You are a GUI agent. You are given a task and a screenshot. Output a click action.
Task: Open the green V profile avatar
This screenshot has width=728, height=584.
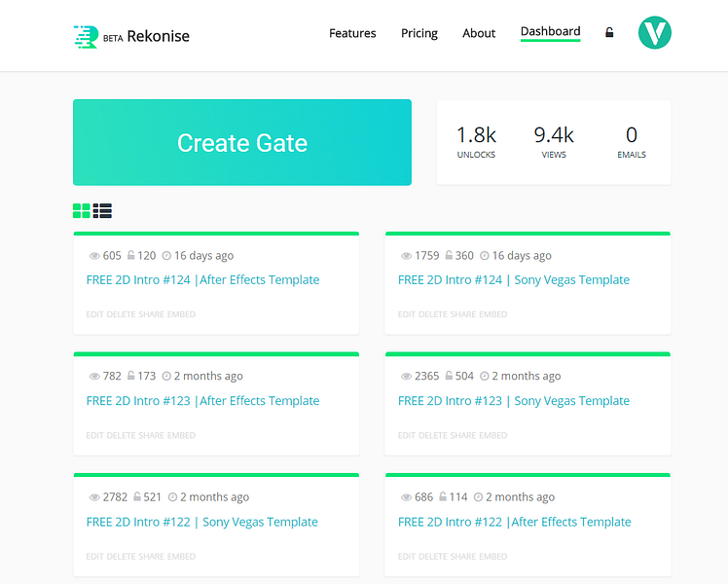(x=655, y=32)
